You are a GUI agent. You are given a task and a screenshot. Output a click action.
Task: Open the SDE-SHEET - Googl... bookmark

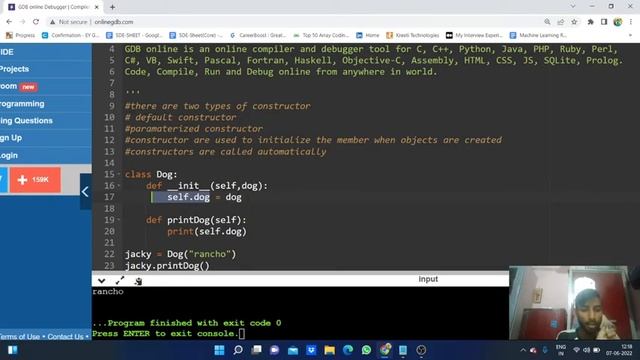(x=134, y=36)
